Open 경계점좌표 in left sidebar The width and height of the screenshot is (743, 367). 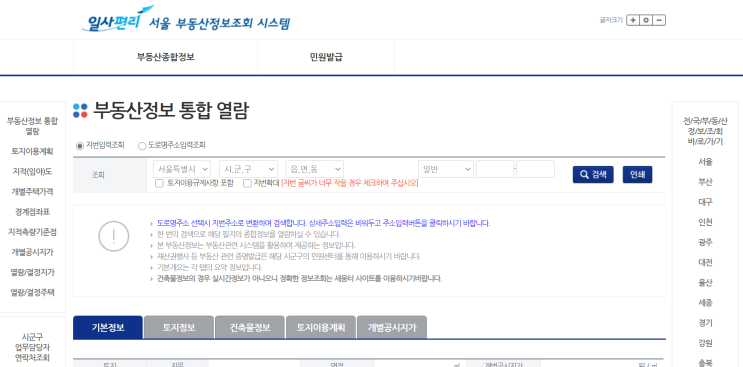pyautogui.click(x=32, y=212)
